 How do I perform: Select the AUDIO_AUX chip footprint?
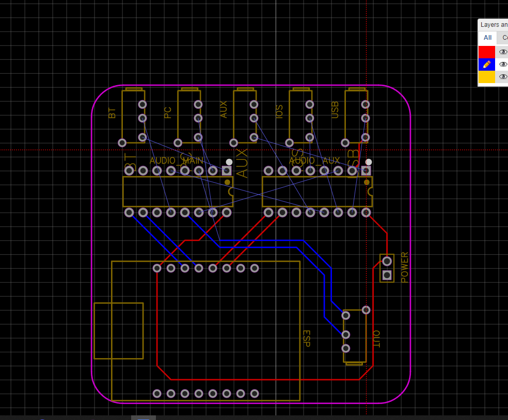(316, 191)
